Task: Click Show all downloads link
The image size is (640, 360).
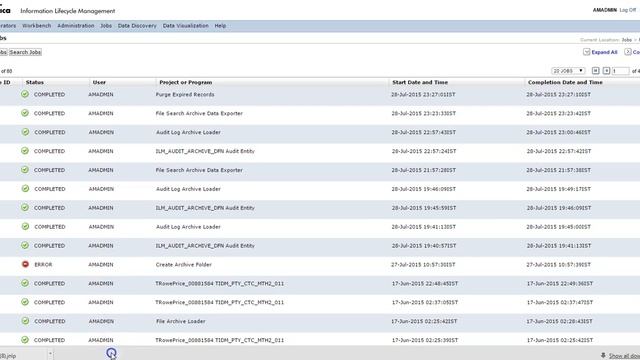Action: [x=624, y=356]
